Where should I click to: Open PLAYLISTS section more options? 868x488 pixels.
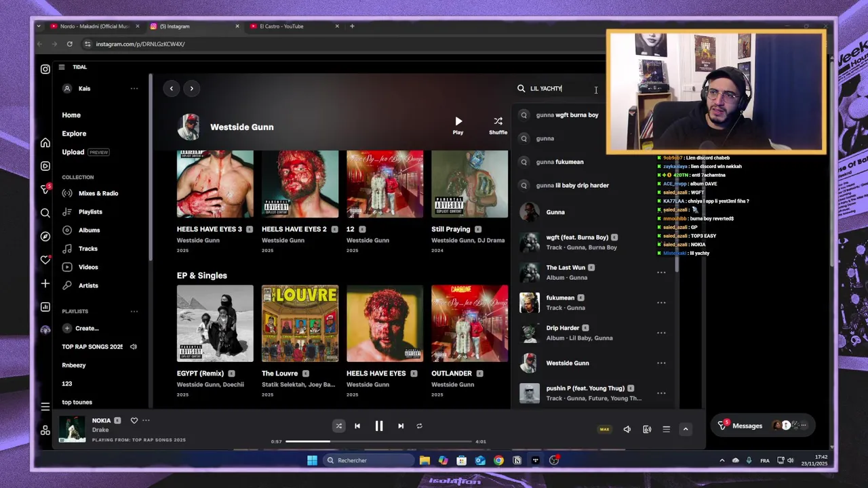[134, 311]
